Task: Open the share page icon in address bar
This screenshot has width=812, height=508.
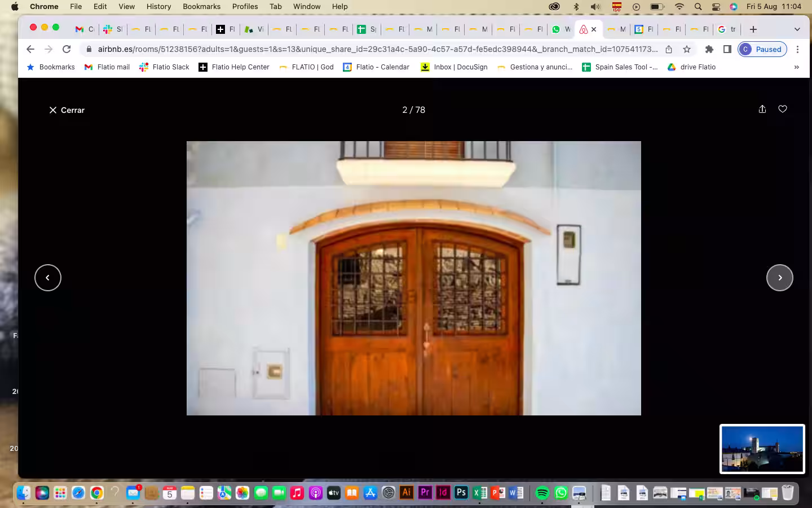Action: (669, 49)
